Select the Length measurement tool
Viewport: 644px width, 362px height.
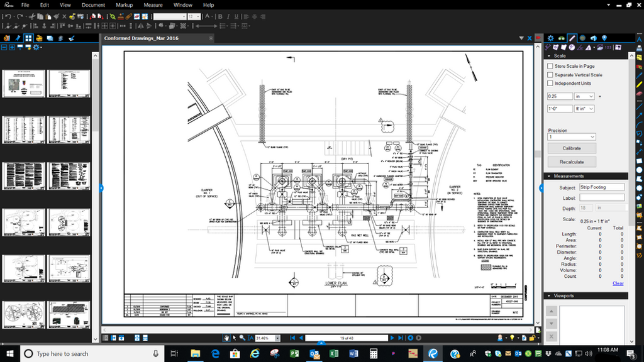pyautogui.click(x=548, y=47)
